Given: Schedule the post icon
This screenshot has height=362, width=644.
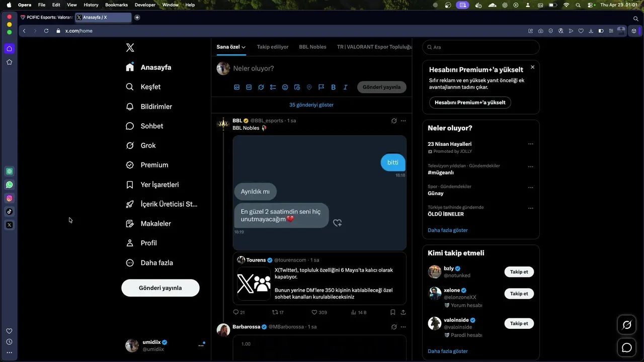Looking at the screenshot, I should click(x=297, y=87).
